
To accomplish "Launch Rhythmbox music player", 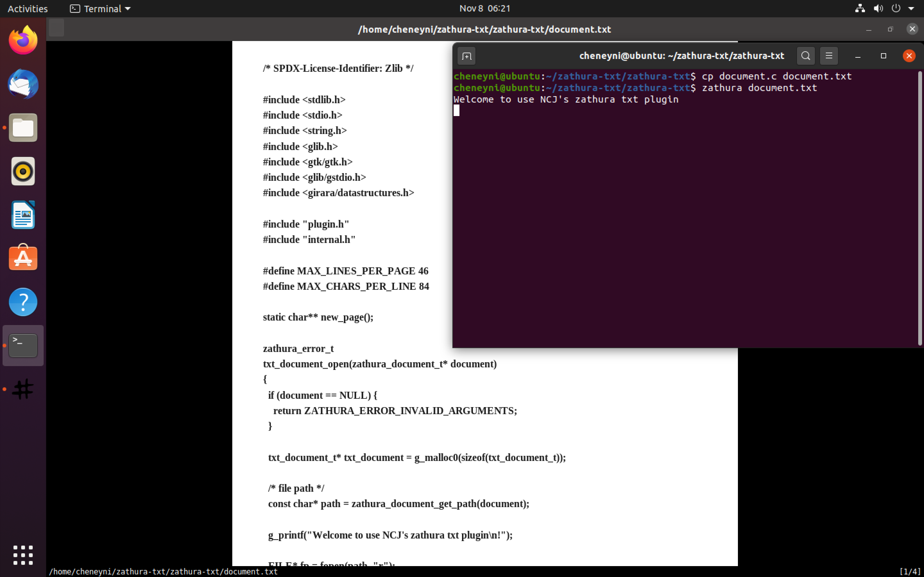I will tap(23, 171).
